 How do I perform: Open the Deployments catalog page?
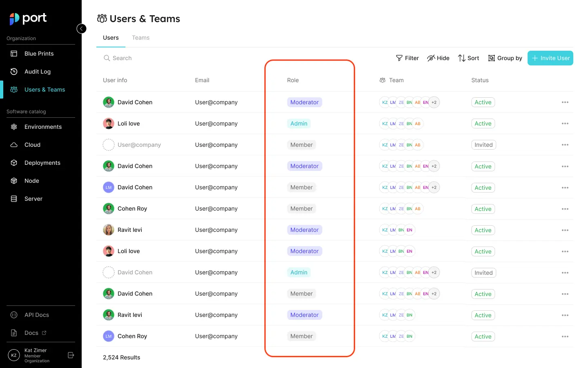click(x=42, y=163)
